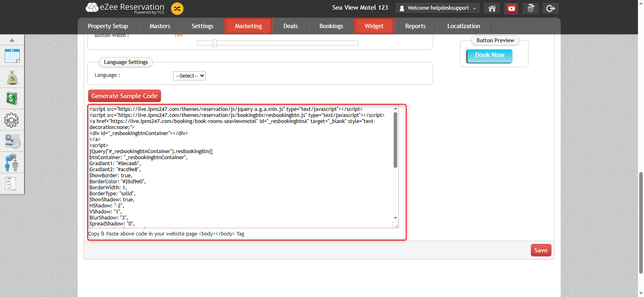Image resolution: width=644 pixels, height=297 pixels.
Task: Click the code textarea scroll up arrow
Action: 396,108
